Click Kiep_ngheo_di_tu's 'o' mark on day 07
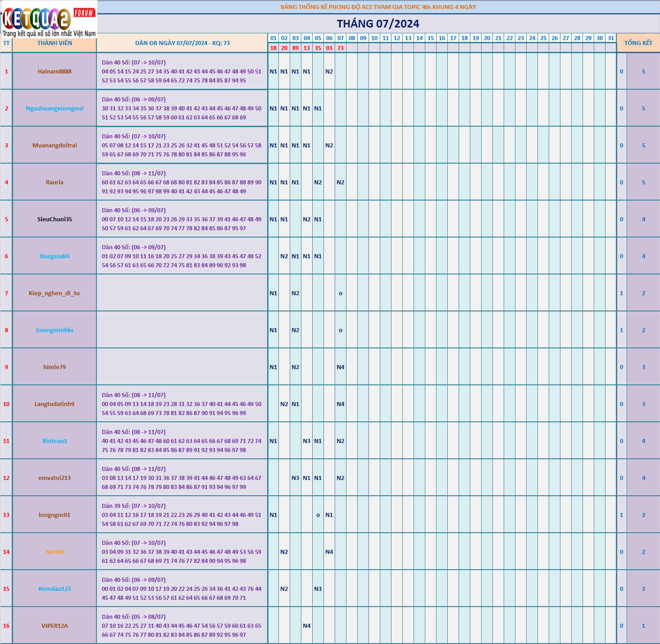The height and width of the screenshot is (644, 660). coord(341,293)
